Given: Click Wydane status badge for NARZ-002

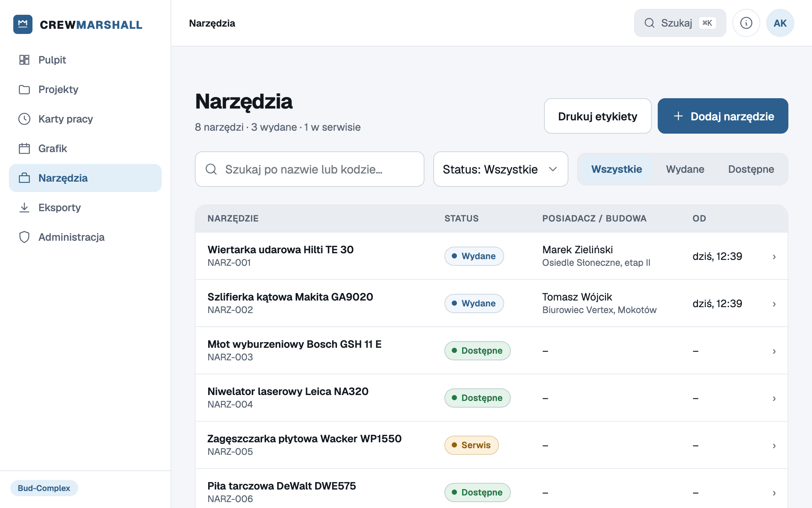Looking at the screenshot, I should pyautogui.click(x=474, y=303).
